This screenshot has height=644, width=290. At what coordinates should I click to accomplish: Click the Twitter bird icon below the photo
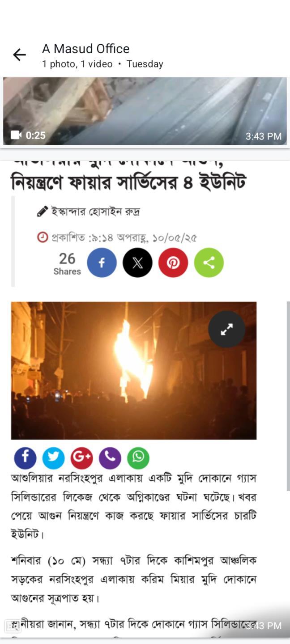[53, 458]
